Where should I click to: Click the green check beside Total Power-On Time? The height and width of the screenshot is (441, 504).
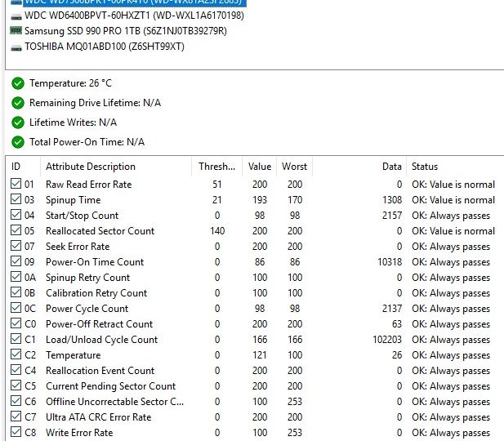pos(18,142)
